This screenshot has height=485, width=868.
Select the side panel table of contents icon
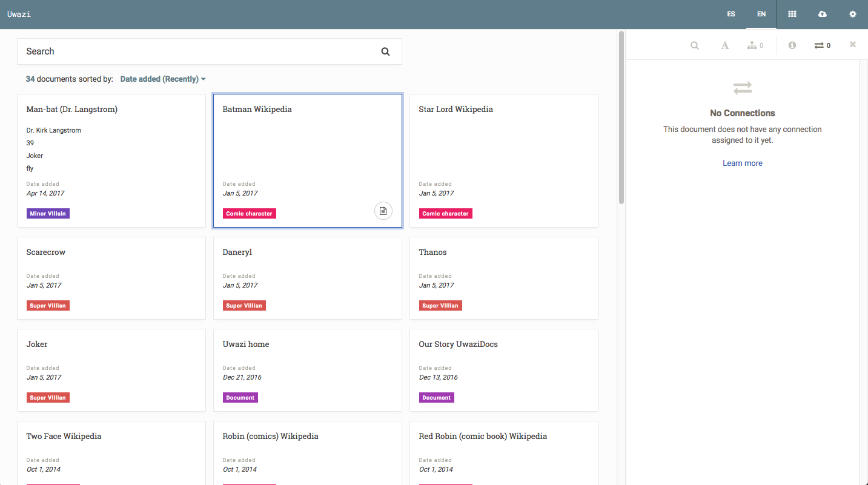pyautogui.click(x=724, y=45)
